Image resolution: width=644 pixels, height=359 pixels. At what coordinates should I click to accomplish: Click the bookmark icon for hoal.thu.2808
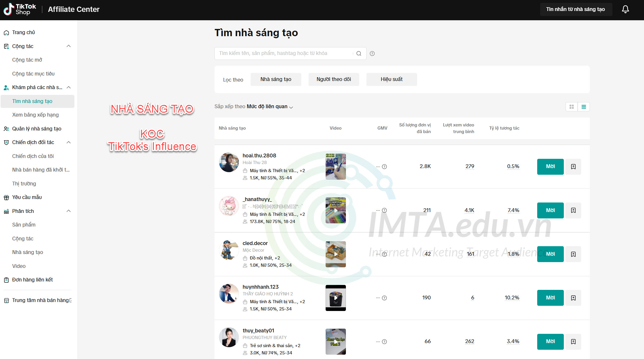coord(573,166)
